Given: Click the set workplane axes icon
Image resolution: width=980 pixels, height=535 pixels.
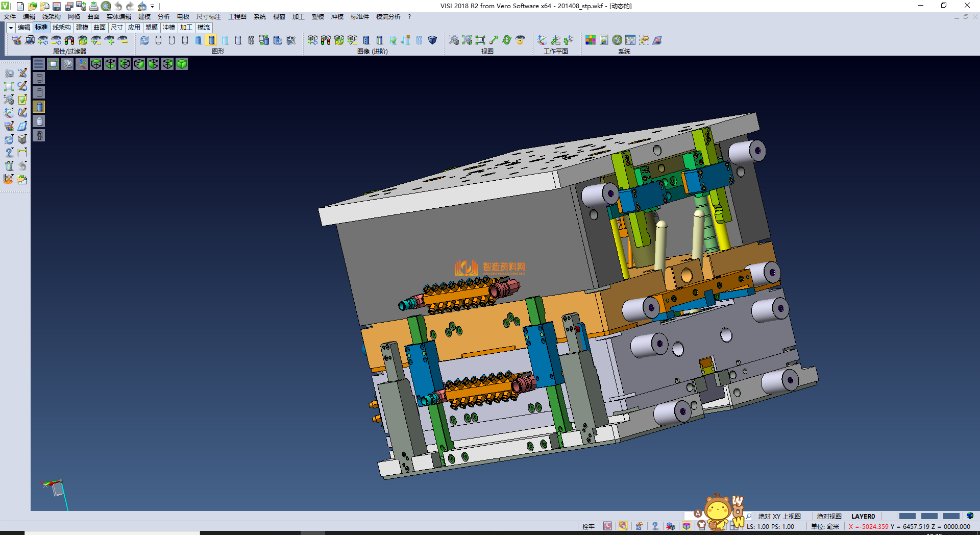Looking at the screenshot, I should (x=542, y=40).
